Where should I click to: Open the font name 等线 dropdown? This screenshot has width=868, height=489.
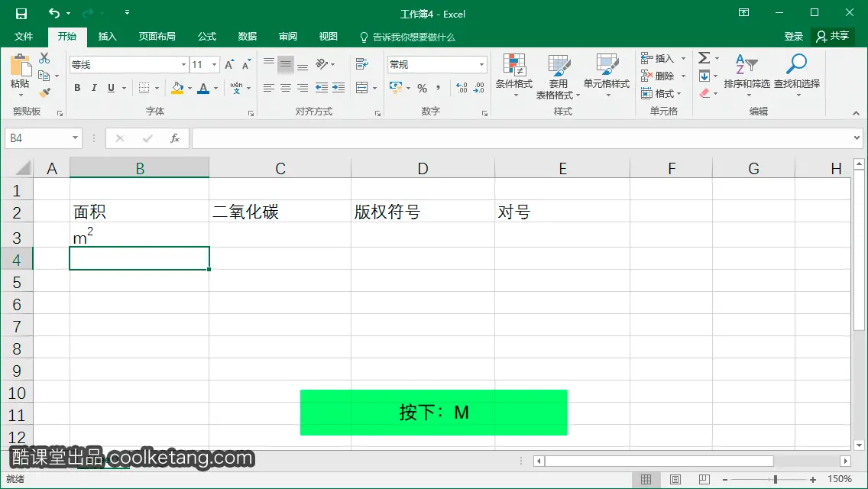[x=183, y=64]
